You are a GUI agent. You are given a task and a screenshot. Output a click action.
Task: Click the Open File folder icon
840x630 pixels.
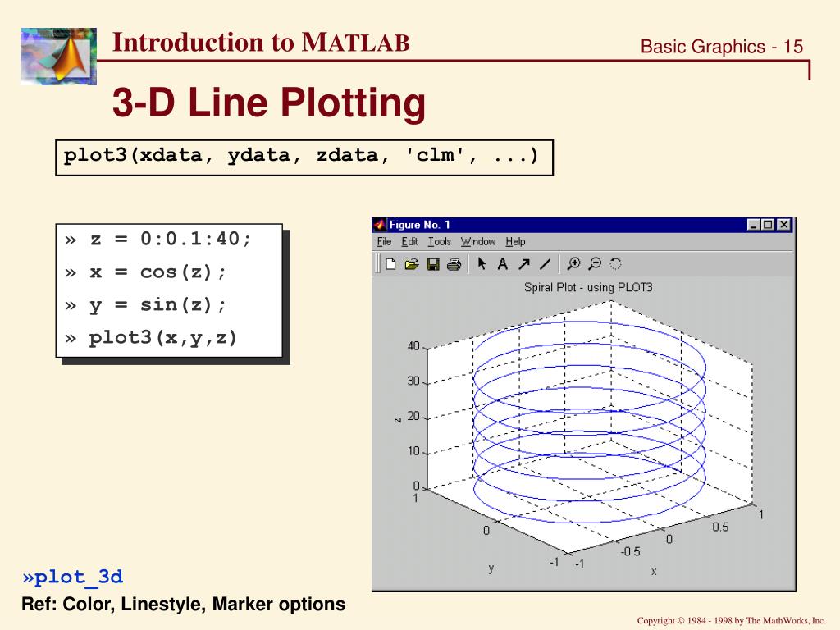[x=412, y=264]
